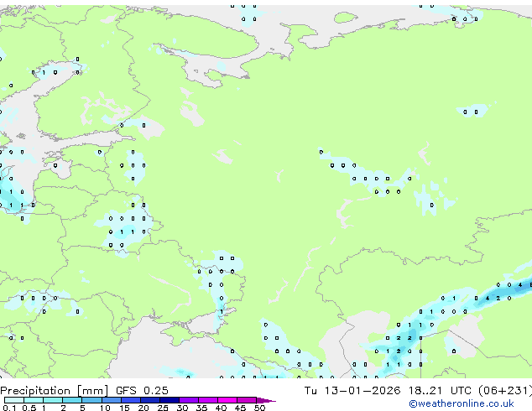The image size is (532, 411).
Task: Click the '(06+231)' forecast run text
Action: (x=505, y=391)
